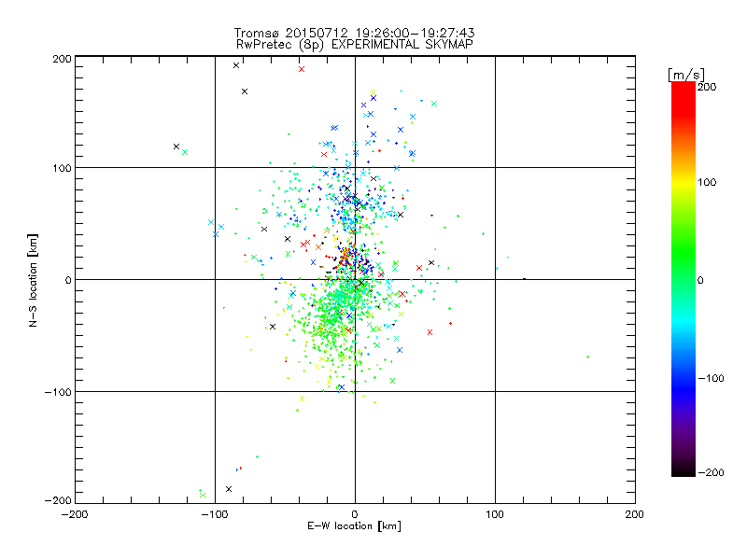Click the y-axis tick label '100'

coord(62,168)
